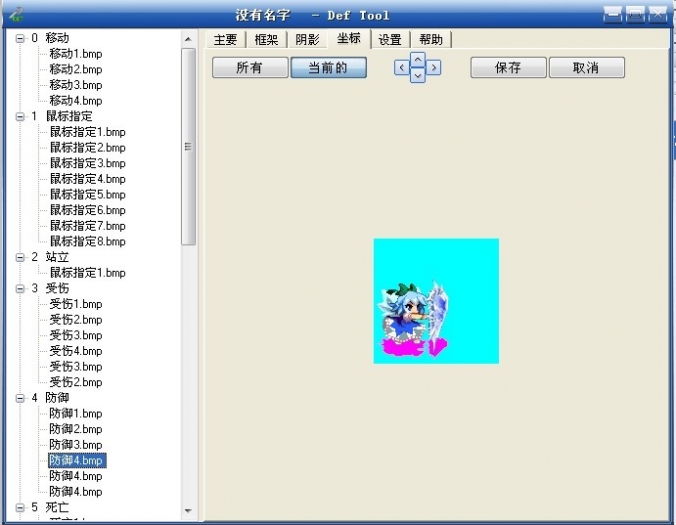Select 防御2.bmp in the tree
676x525 pixels.
(76, 429)
